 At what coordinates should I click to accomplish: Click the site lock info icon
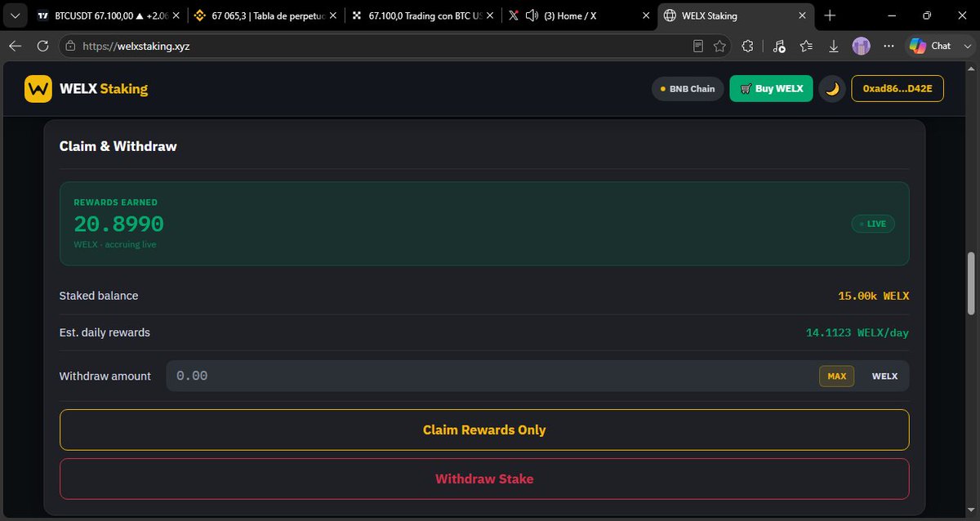(x=70, y=47)
